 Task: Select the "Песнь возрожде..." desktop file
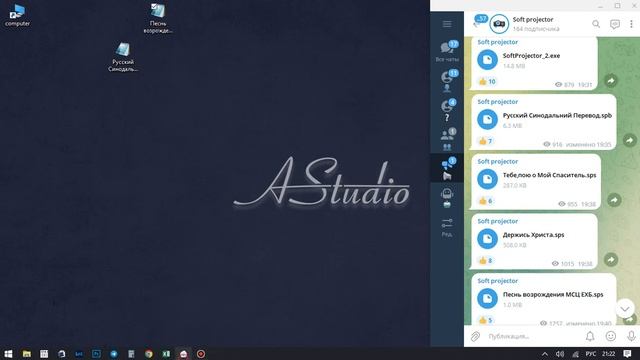coord(158,18)
